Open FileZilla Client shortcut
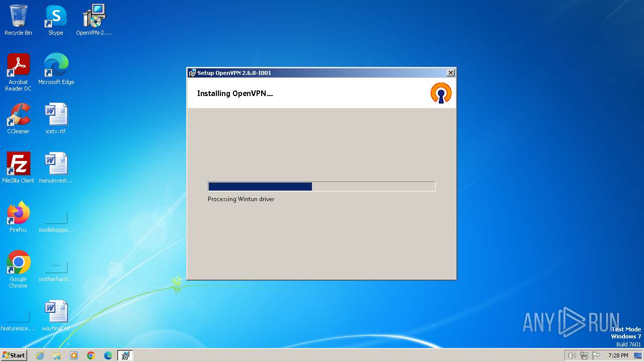 (18, 168)
